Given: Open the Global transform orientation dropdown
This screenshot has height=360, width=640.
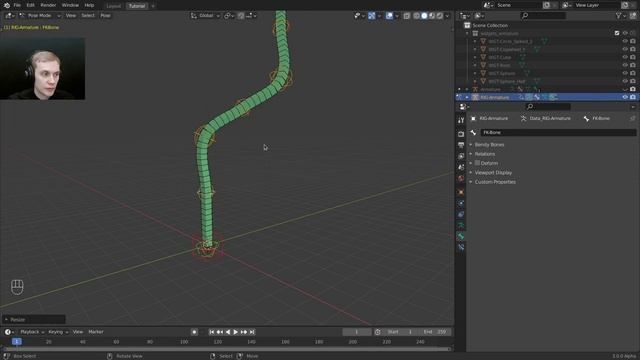Looking at the screenshot, I should tap(206, 16).
